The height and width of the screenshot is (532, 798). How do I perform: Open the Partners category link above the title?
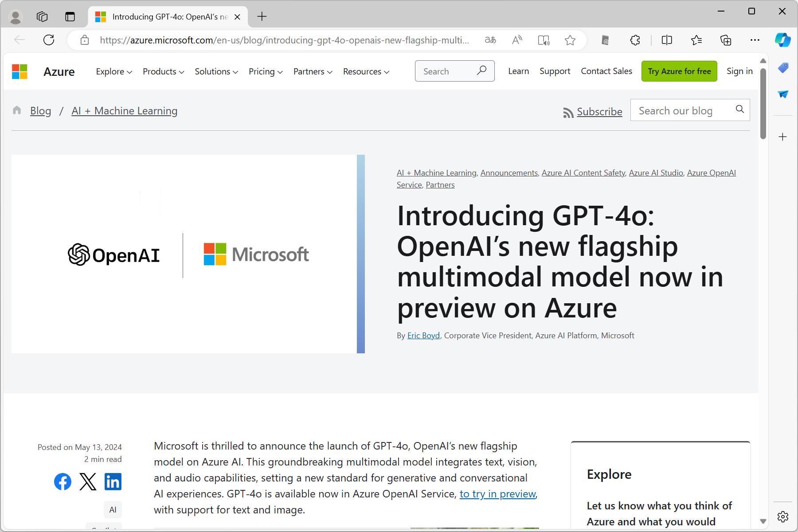point(440,185)
